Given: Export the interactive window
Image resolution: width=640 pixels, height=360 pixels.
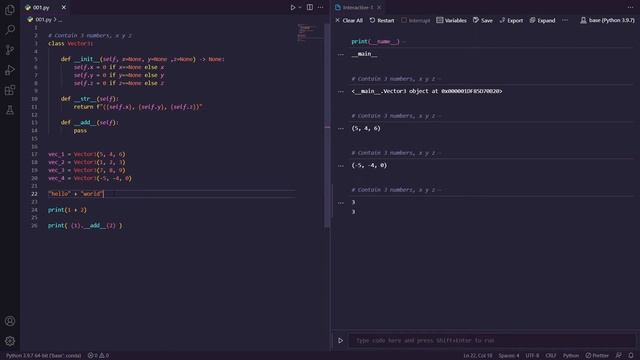Looking at the screenshot, I should click(511, 20).
